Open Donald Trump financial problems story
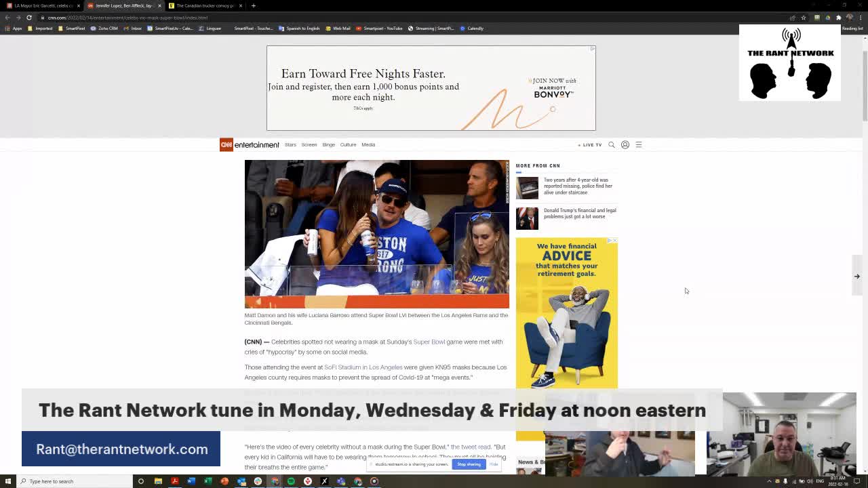The height and width of the screenshot is (488, 868). (567, 217)
